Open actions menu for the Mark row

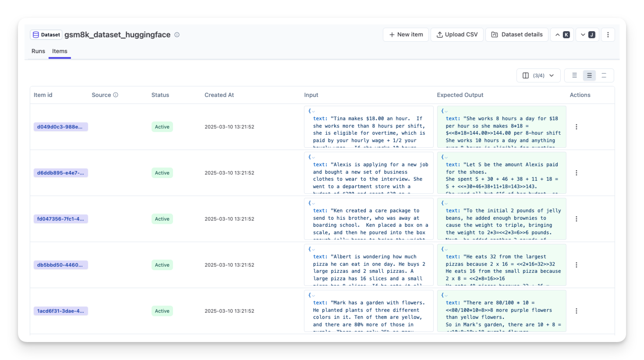(x=576, y=311)
